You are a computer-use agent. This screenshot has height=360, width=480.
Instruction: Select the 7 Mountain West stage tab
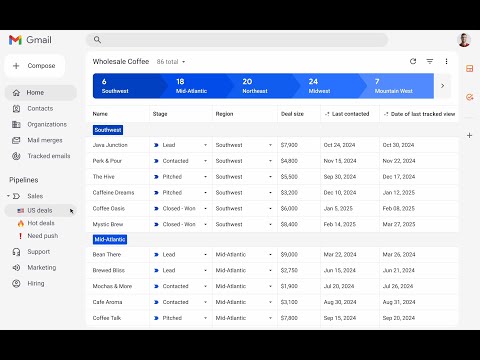[398, 86]
